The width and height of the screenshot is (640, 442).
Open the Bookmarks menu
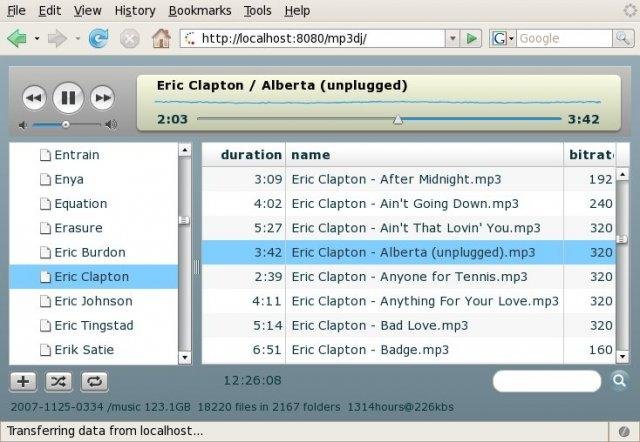(x=200, y=11)
